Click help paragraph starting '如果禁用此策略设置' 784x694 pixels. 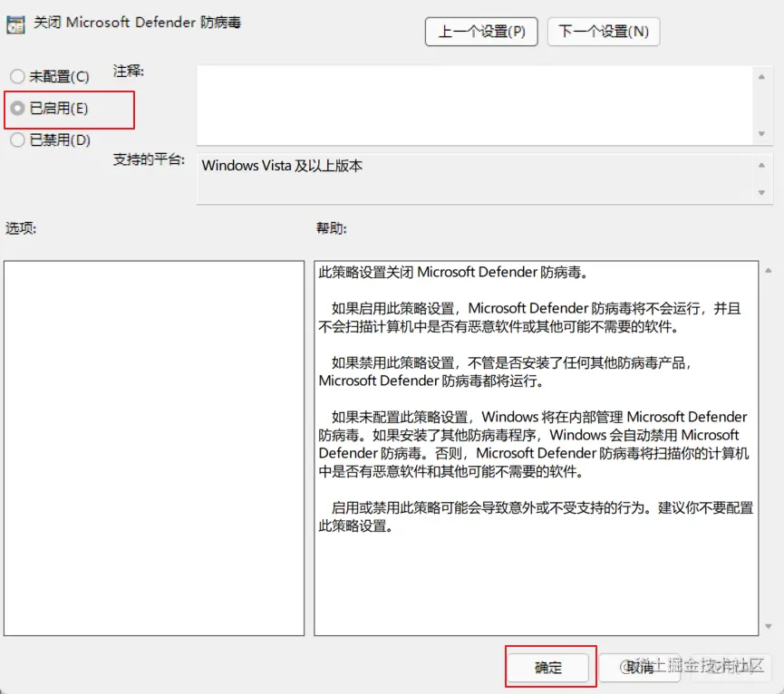coord(505,371)
